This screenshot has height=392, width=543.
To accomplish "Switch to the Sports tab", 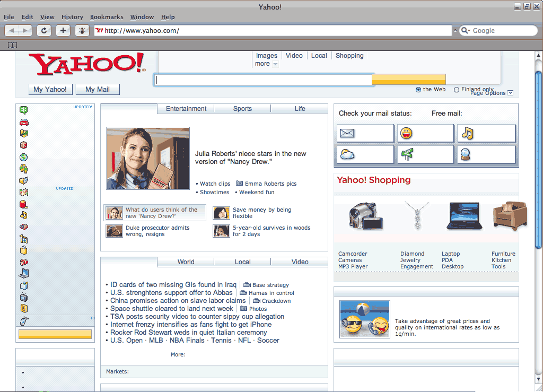I will coord(242,109).
